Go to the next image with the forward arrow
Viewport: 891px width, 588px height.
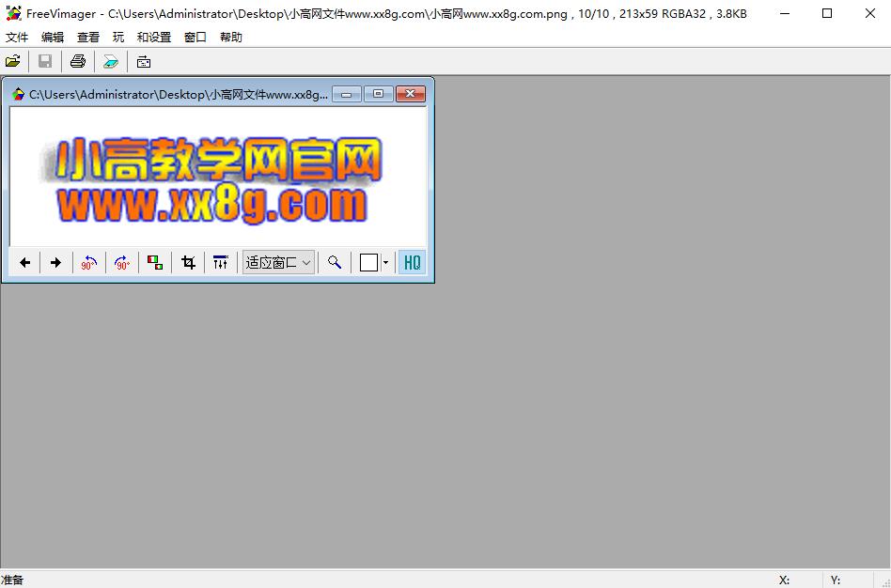tap(55, 262)
